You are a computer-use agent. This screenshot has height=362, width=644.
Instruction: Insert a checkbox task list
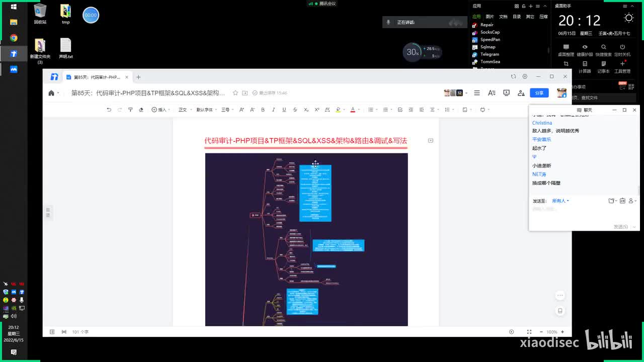(x=400, y=110)
